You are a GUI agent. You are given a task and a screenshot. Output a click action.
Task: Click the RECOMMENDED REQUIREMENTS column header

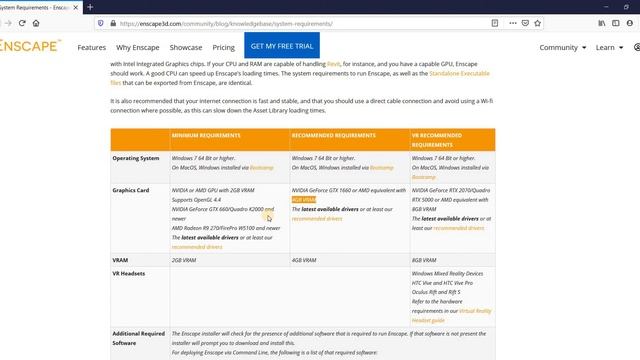click(333, 135)
